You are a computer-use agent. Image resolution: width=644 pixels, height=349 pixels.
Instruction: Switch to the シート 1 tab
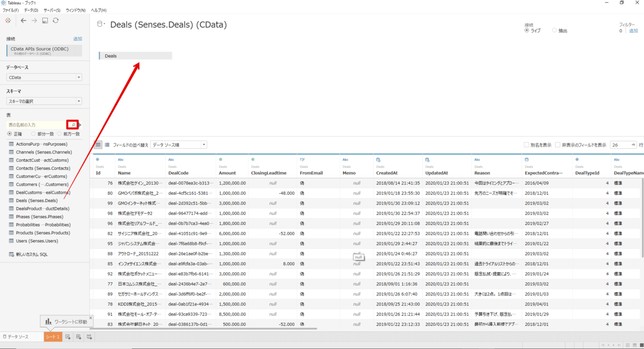pos(53,337)
